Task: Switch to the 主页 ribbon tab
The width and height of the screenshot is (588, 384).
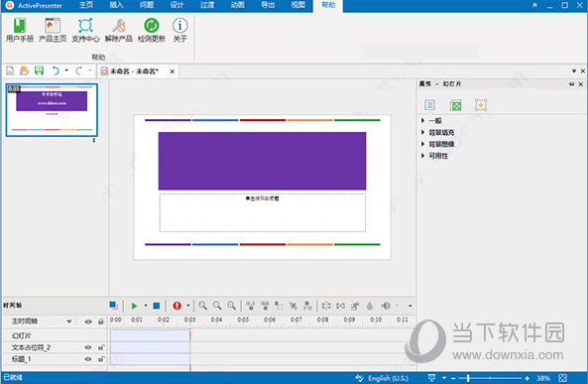Action: [86, 5]
